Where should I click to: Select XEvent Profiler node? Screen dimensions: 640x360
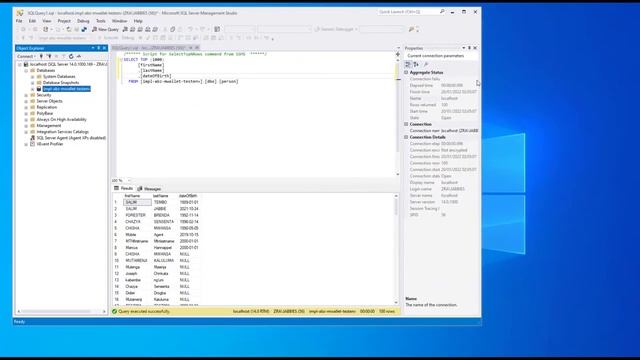(50, 144)
